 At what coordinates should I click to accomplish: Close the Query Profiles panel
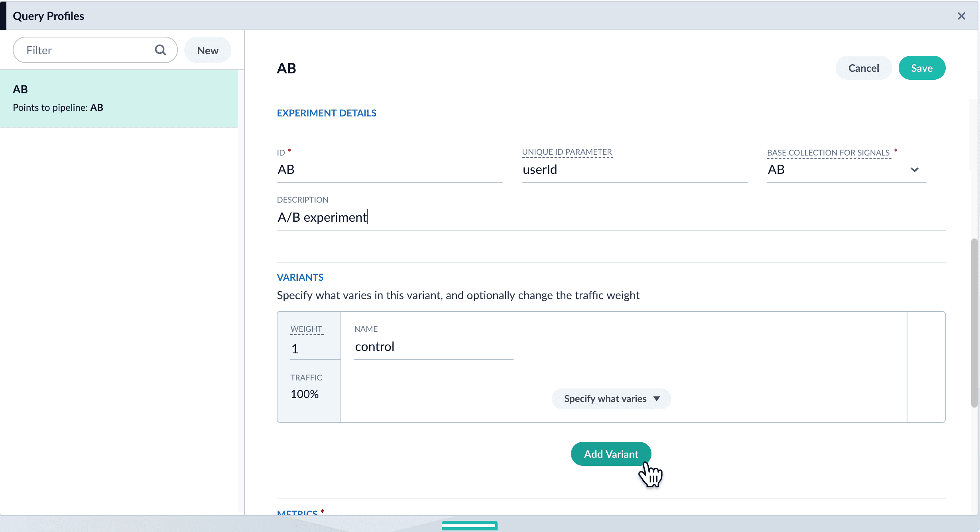point(961,16)
